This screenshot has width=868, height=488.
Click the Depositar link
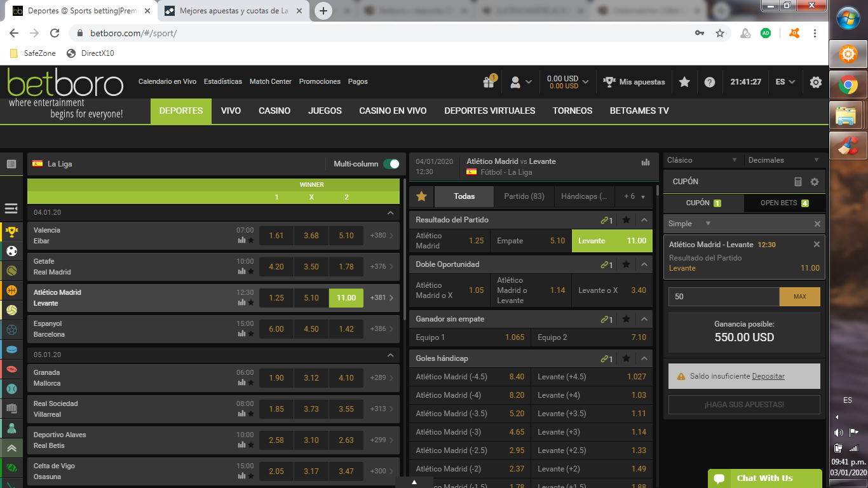(x=768, y=376)
